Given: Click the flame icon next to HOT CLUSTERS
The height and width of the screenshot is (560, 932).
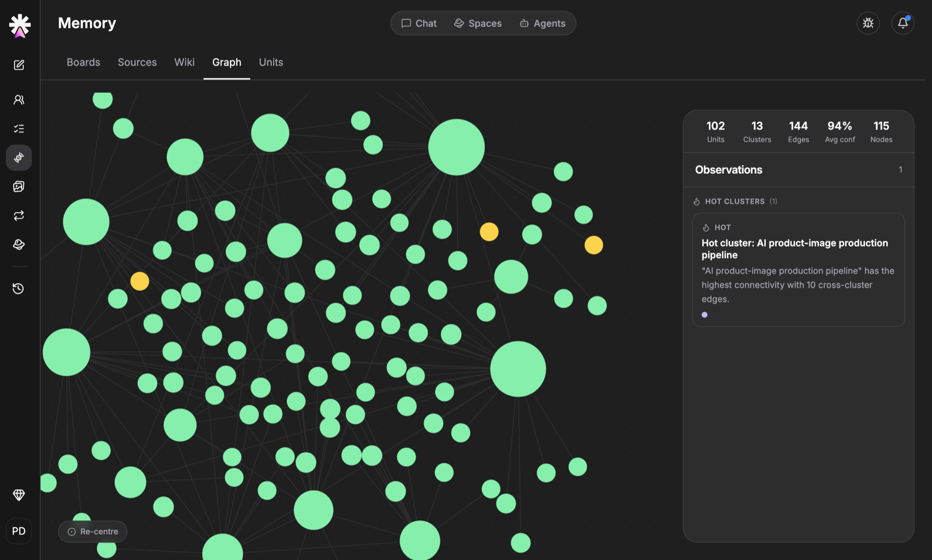Looking at the screenshot, I should pos(697,201).
